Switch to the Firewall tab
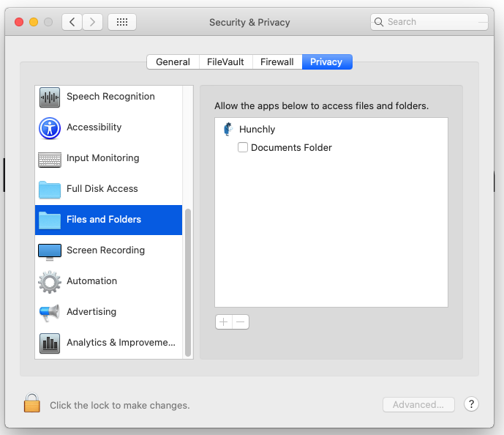 click(277, 62)
